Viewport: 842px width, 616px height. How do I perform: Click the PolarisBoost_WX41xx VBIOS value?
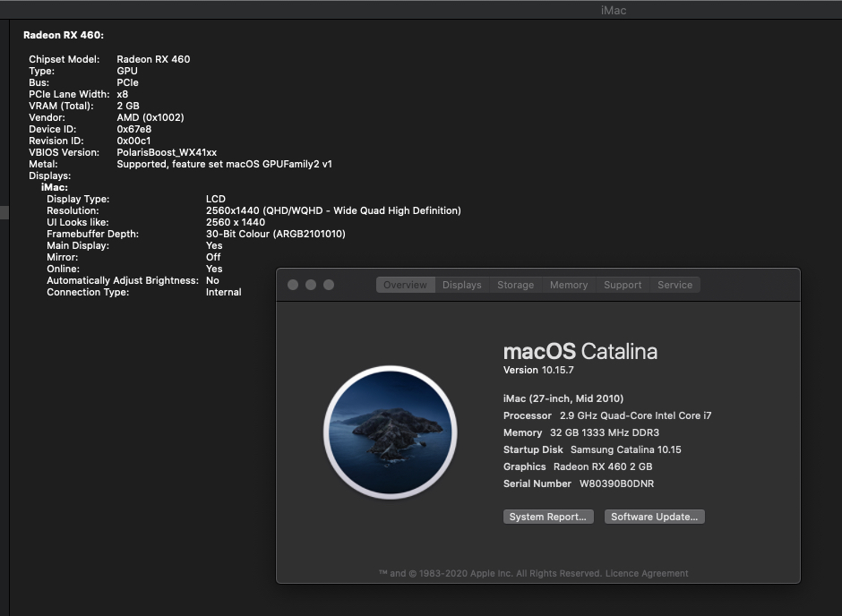point(167,152)
